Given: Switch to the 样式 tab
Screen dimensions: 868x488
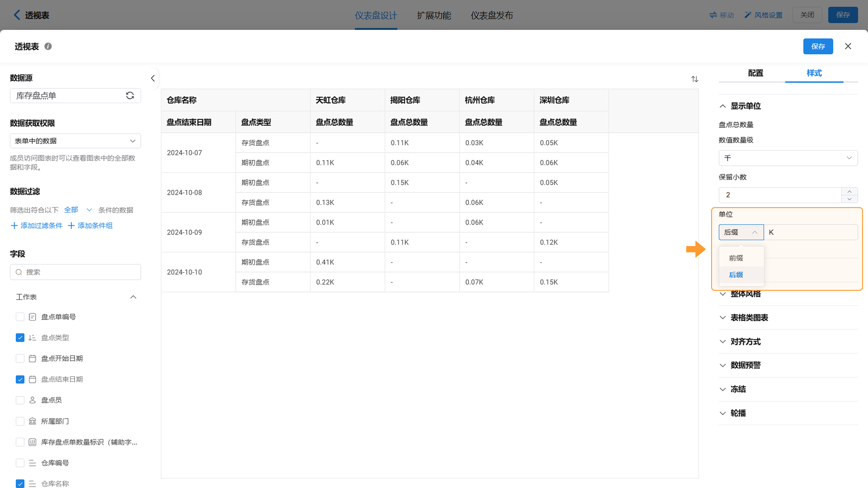Looking at the screenshot, I should (x=814, y=73).
